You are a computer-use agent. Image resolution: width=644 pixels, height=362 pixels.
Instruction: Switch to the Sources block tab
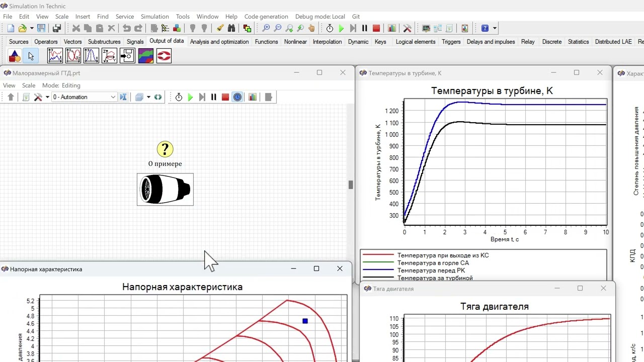[19, 42]
